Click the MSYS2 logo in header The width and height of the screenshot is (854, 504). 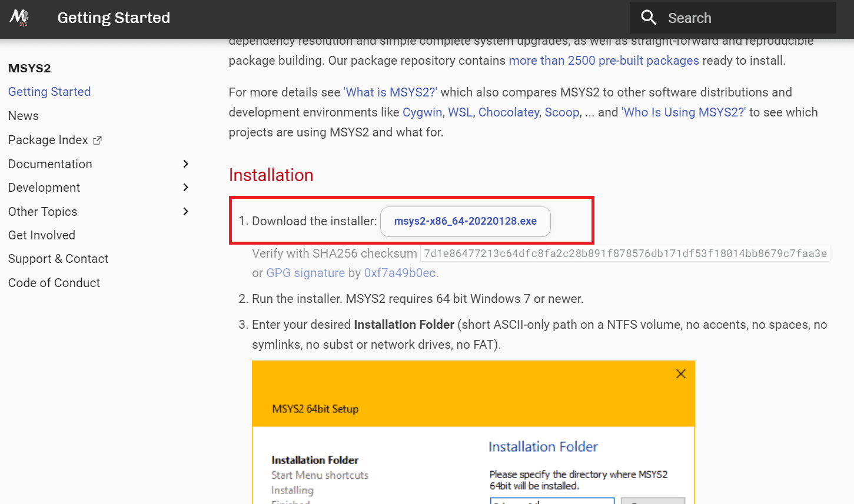[19, 18]
